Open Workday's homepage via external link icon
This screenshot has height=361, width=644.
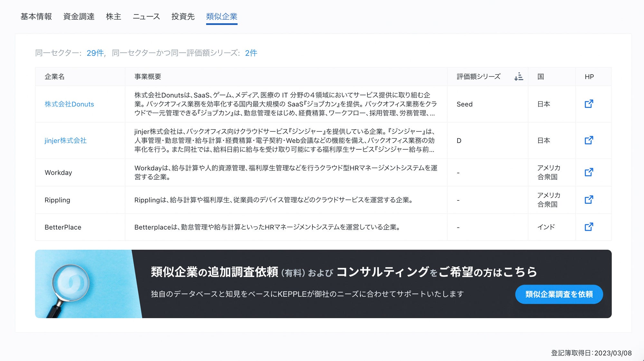pos(589,172)
